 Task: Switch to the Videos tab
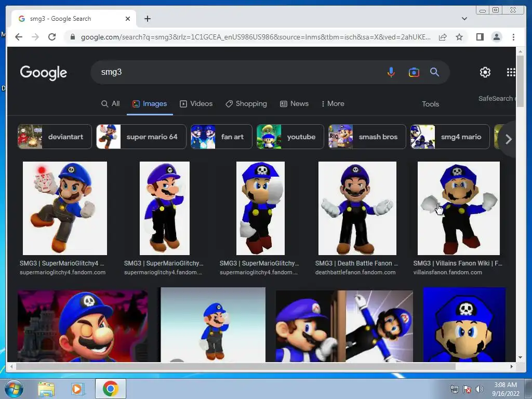[x=196, y=104]
